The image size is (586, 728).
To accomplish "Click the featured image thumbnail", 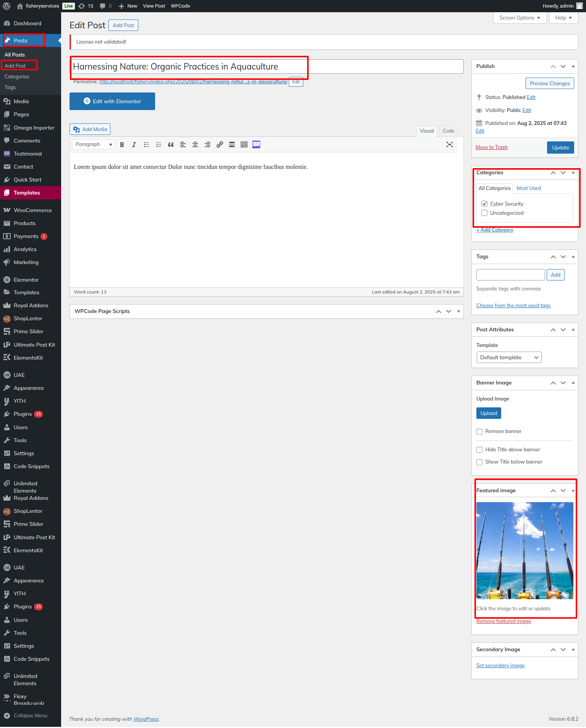I will click(x=524, y=550).
